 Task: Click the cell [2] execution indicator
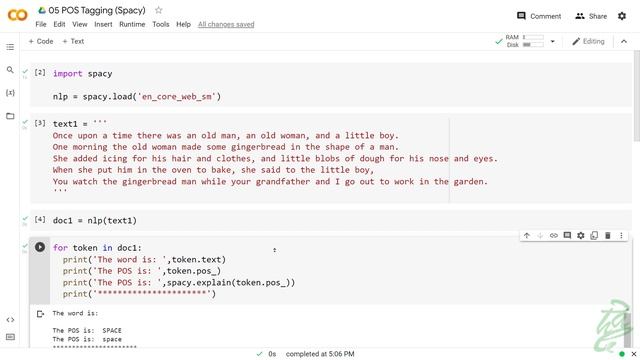tap(40, 72)
